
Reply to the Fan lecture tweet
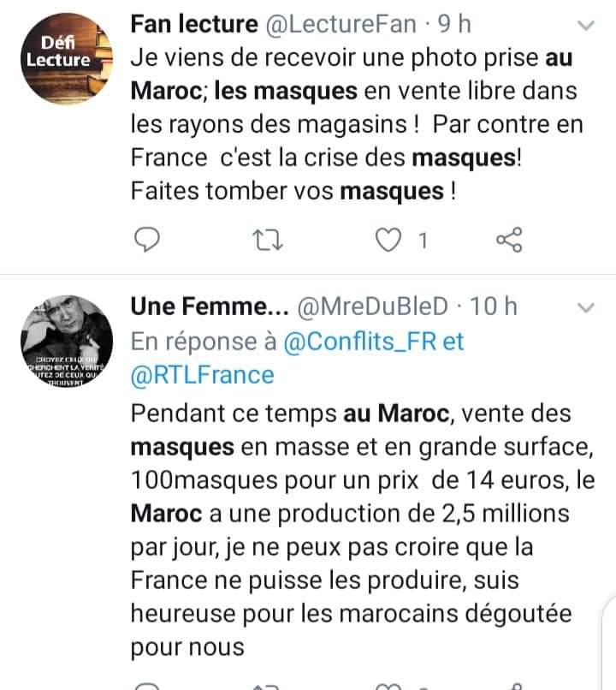[x=149, y=241]
